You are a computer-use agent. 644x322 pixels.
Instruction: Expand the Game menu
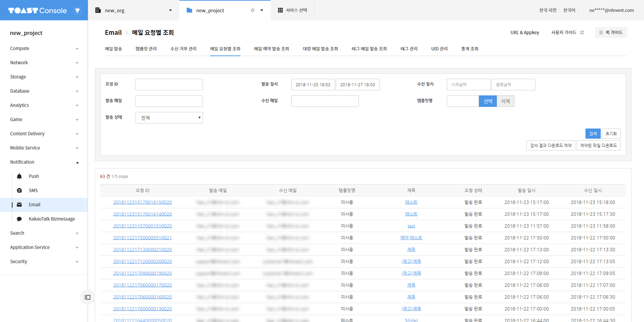pos(44,119)
